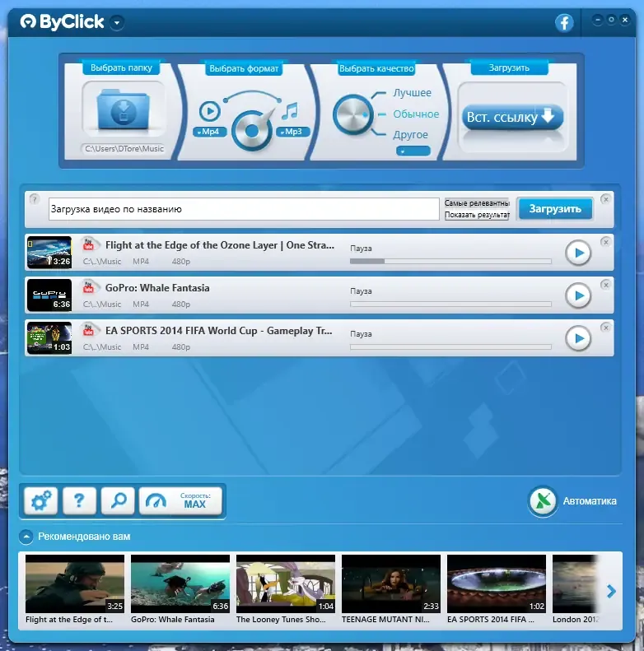Open recommended EA SPORTS 2014 FIFA thumbnail
The image size is (644, 651).
coord(497,584)
